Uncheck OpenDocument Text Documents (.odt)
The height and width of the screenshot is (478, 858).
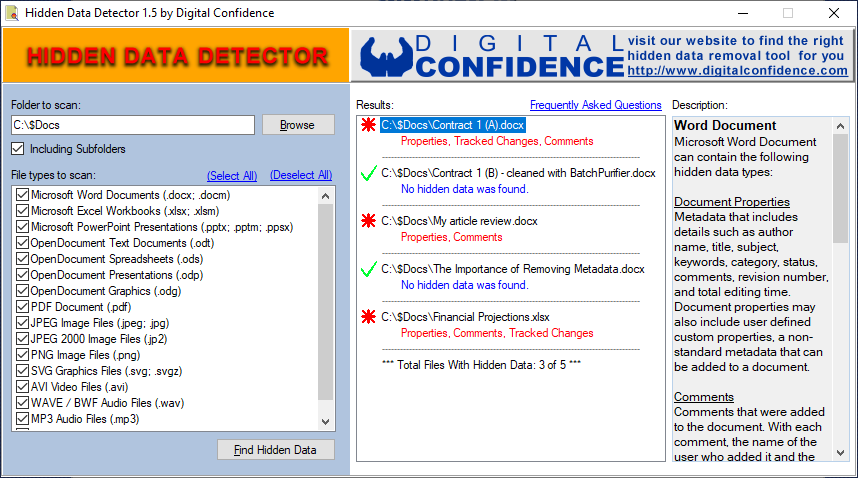(22, 243)
